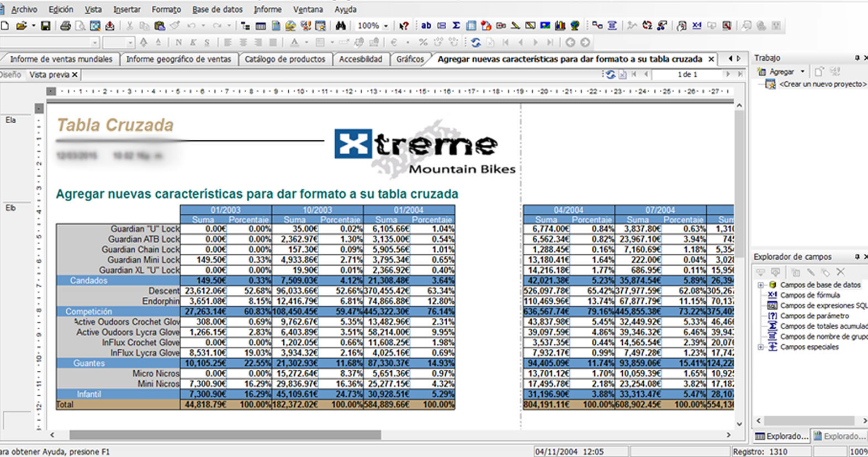
Task: Expand the Campos especiales tree node
Action: pos(760,347)
